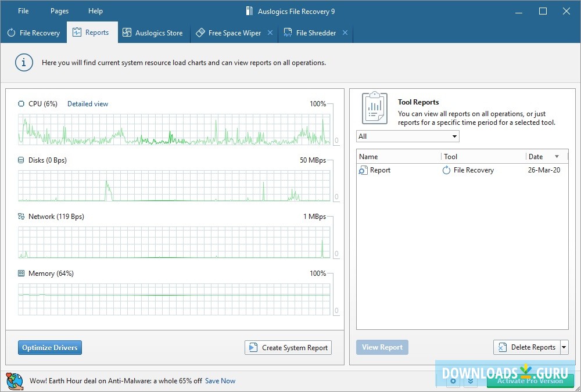Click the Tool Reports clipboard icon
The width and height of the screenshot is (581, 392).
pos(375,108)
